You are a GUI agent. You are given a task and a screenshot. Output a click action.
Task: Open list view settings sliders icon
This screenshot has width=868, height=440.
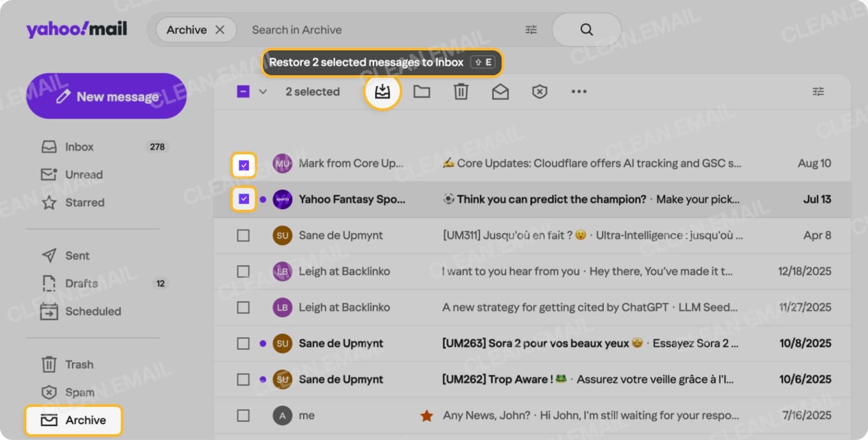818,92
